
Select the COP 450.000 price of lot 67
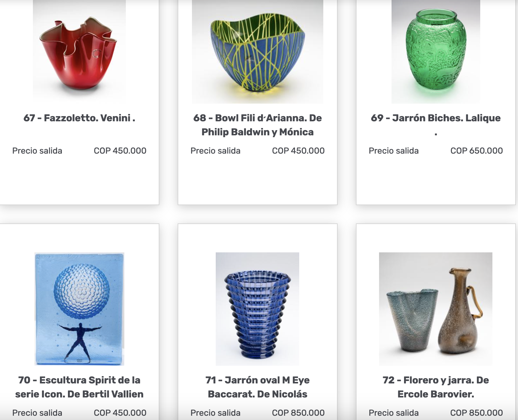[x=120, y=151]
